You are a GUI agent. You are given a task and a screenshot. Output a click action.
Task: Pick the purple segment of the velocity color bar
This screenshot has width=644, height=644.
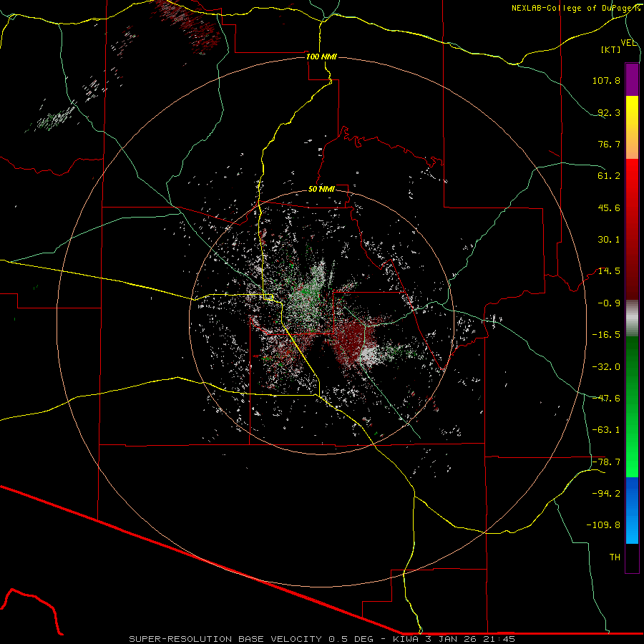[x=632, y=79]
